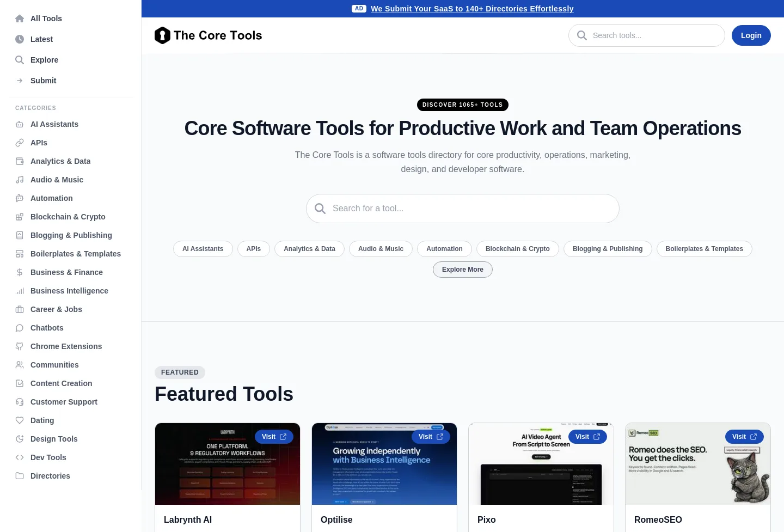Select the Audio & Music category chip
The width and height of the screenshot is (784, 532).
point(381,249)
